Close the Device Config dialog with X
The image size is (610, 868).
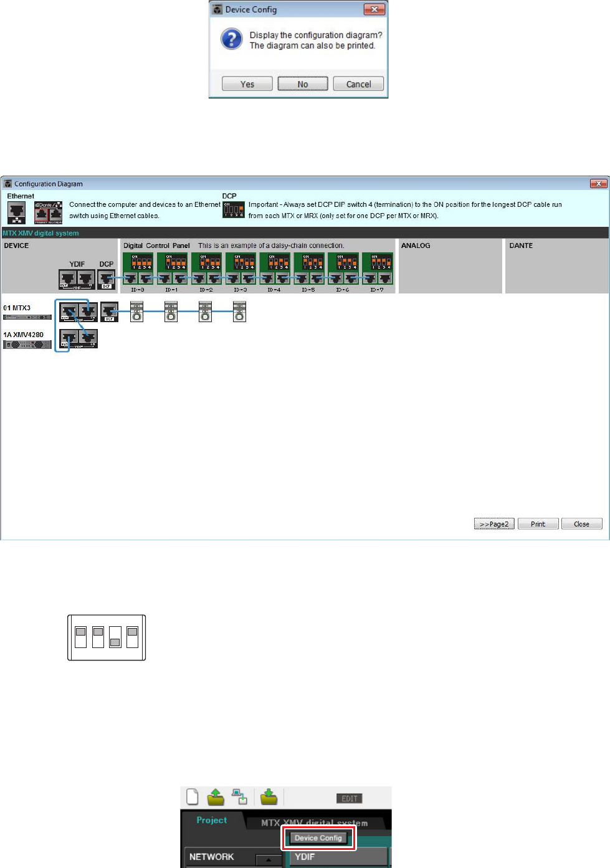(x=374, y=9)
